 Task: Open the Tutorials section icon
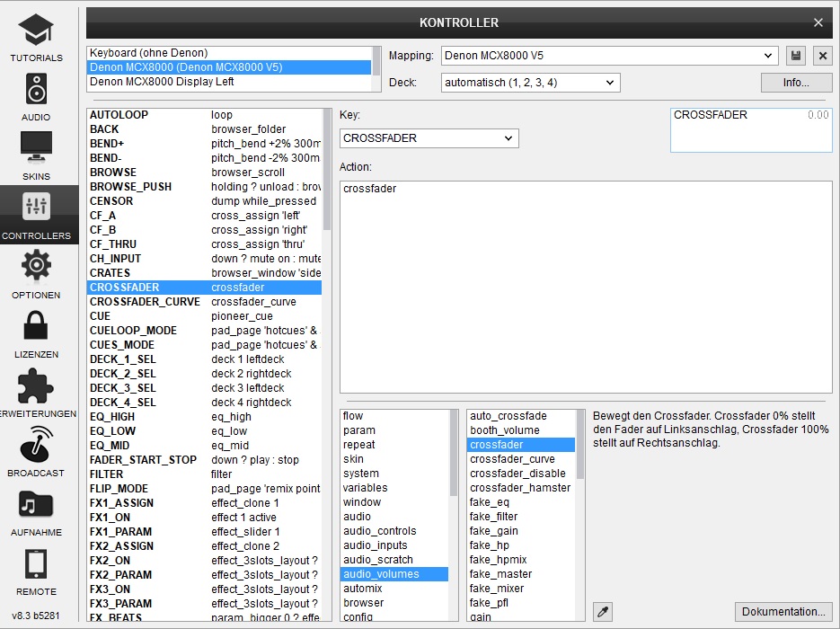point(36,30)
